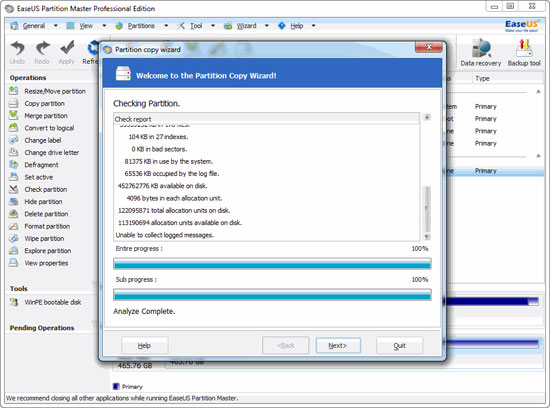This screenshot has height=408, width=550.
Task: Expand the Tool dropdown arrow
Action: 213,26
